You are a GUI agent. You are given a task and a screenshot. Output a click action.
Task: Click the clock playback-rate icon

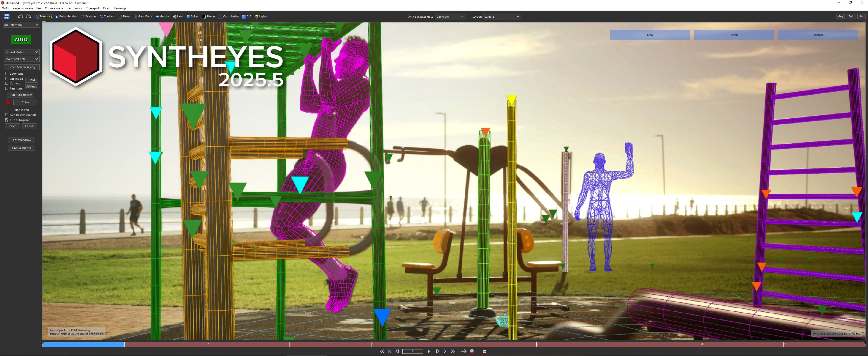pos(472,351)
